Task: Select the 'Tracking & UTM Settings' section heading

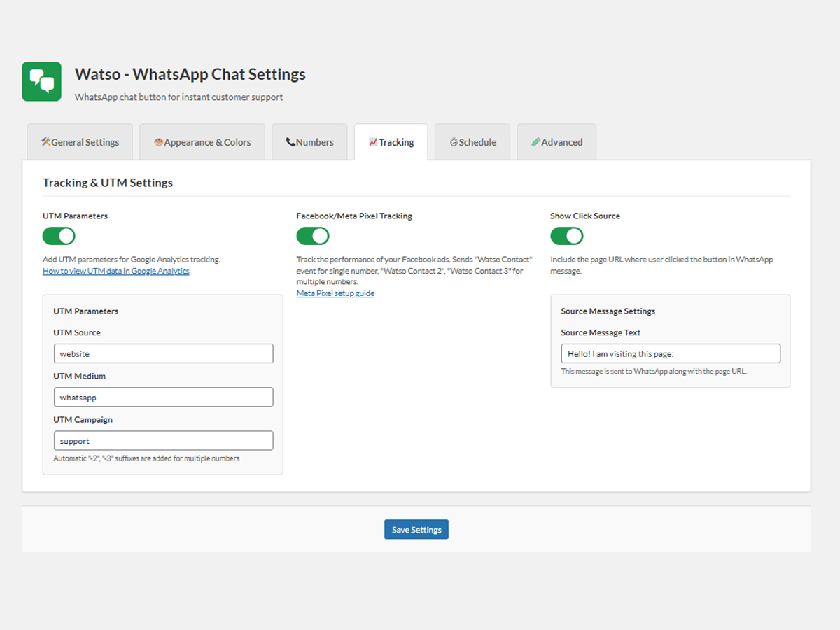Action: (108, 183)
